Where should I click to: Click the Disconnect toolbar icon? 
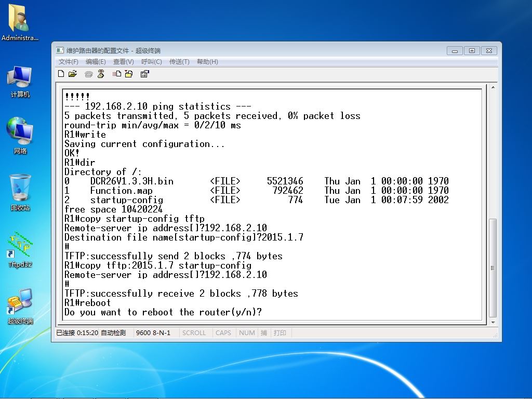[x=101, y=74]
